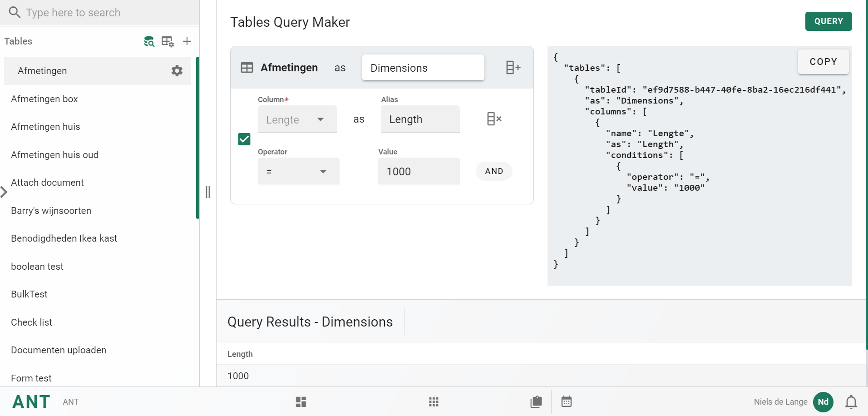This screenshot has width=868, height=416.
Task: Open Afmetingen table settings gear
Action: 177,71
